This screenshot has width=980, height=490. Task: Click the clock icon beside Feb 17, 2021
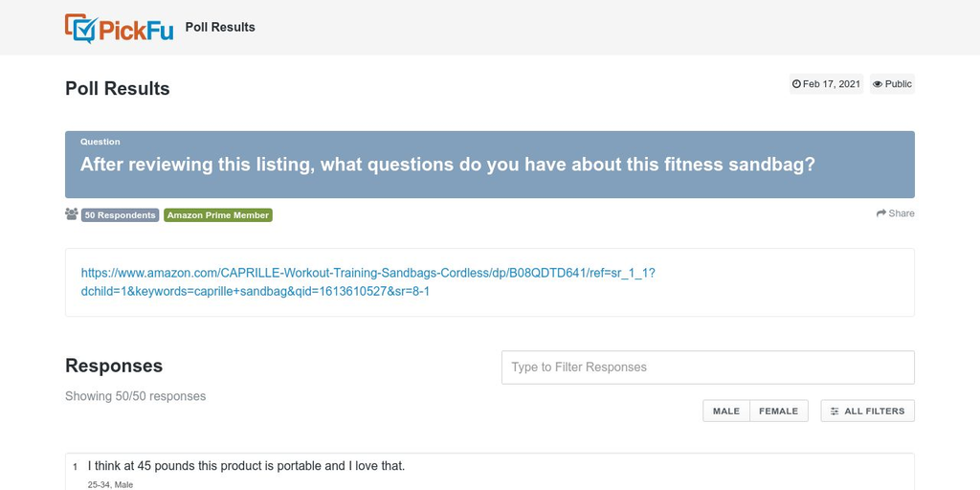[x=796, y=84]
